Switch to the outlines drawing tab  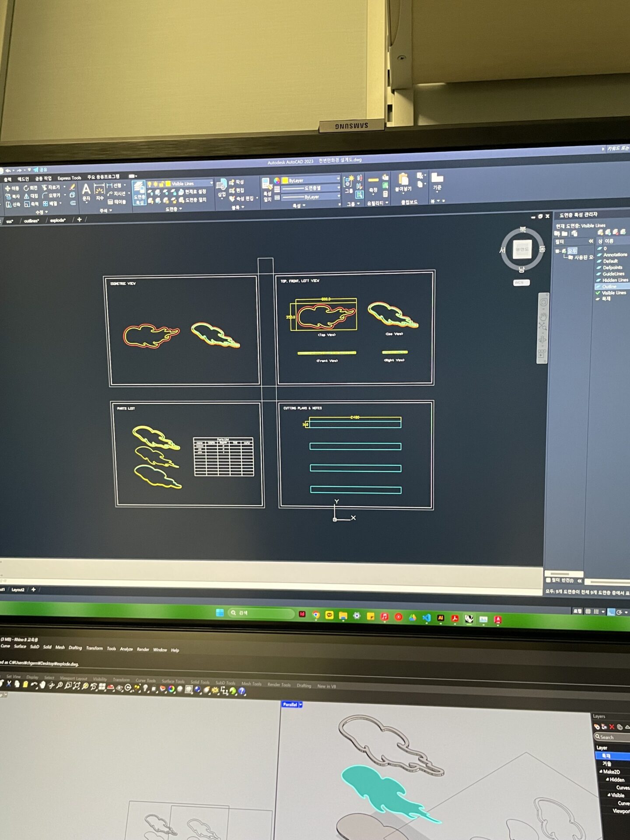click(x=31, y=221)
